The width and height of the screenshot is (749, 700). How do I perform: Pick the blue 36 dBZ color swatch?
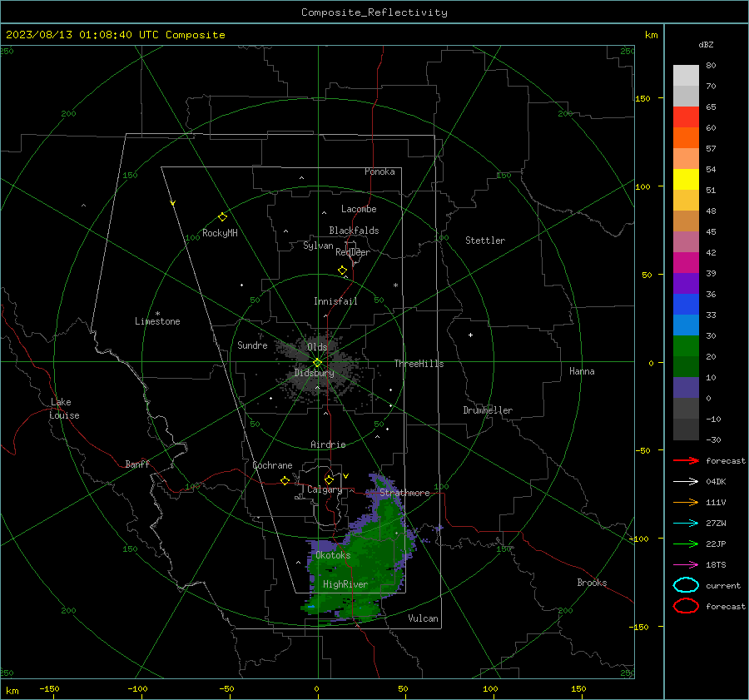pos(686,304)
